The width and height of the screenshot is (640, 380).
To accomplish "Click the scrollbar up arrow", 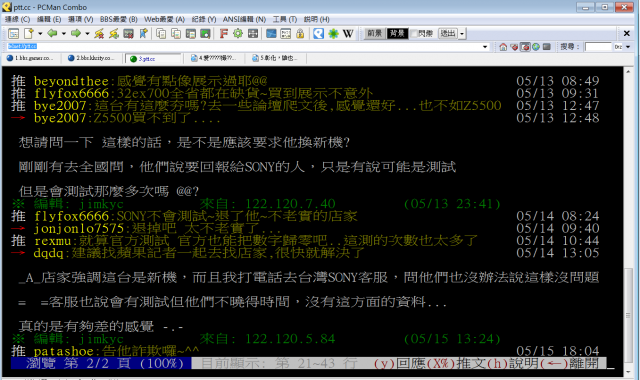I will click(629, 71).
